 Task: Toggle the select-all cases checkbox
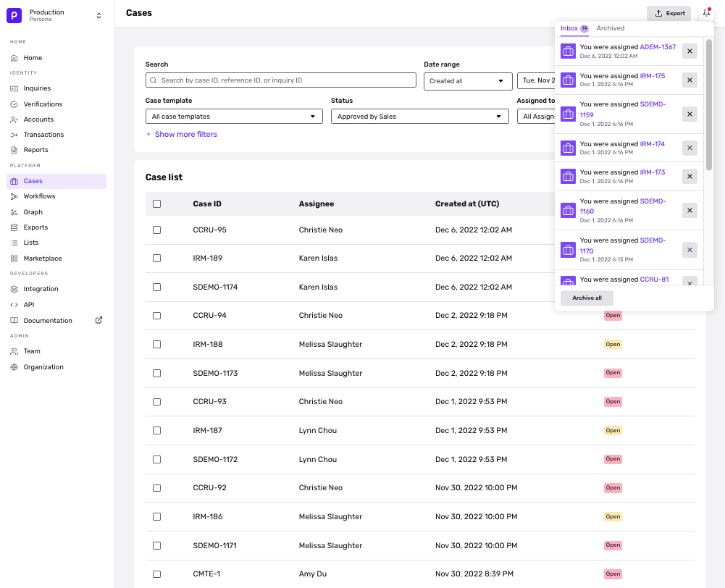156,204
